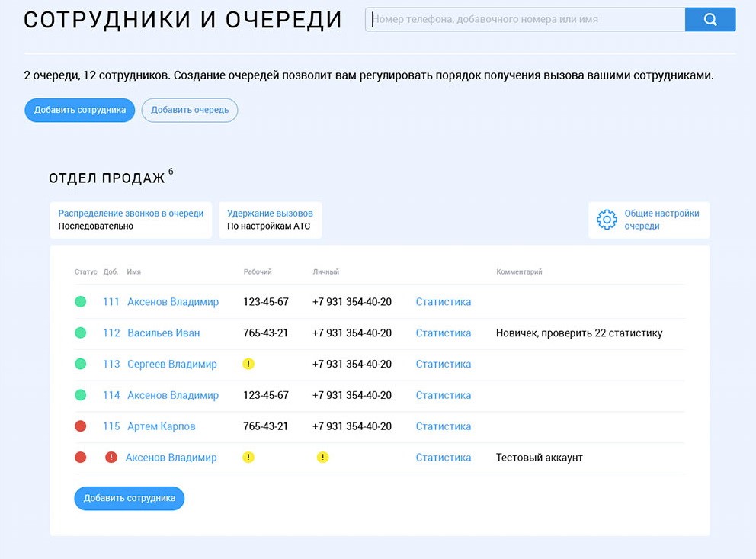Open extension 112 link
This screenshot has width=756, height=559.
111,333
